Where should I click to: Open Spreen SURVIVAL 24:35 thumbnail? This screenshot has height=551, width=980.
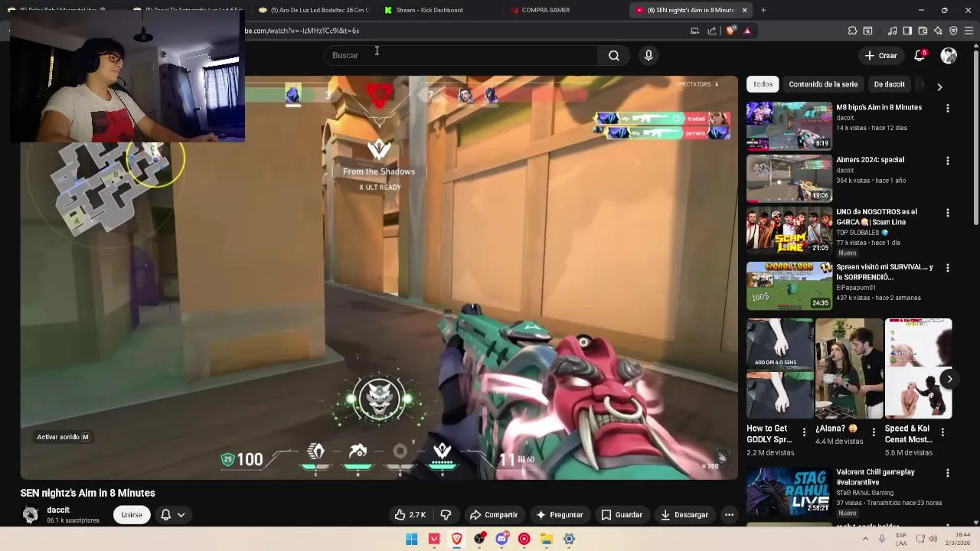789,285
